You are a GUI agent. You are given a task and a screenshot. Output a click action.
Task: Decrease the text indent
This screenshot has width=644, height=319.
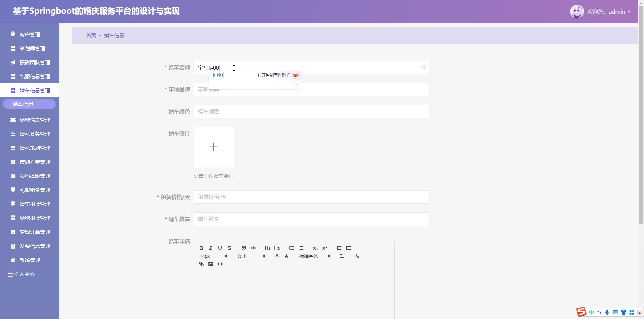(x=339, y=248)
